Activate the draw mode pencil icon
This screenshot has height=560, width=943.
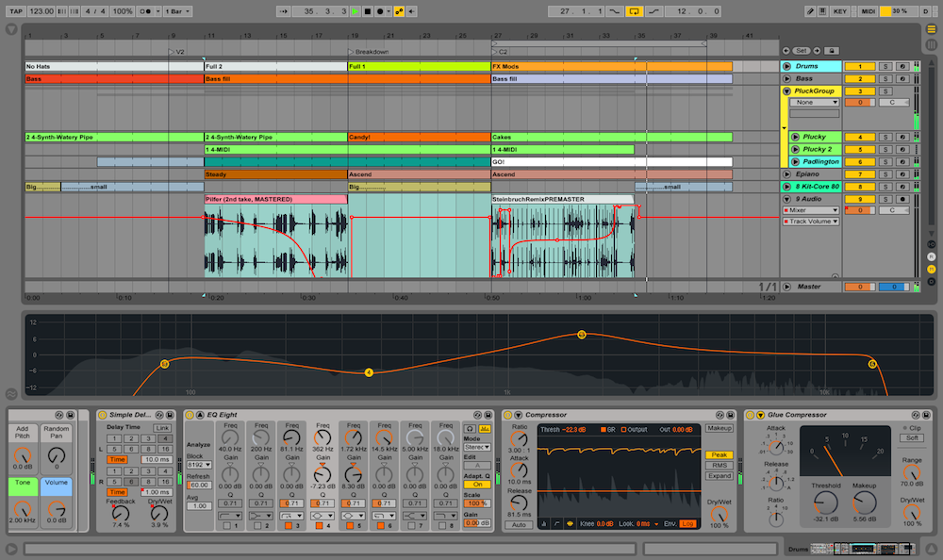pos(808,11)
